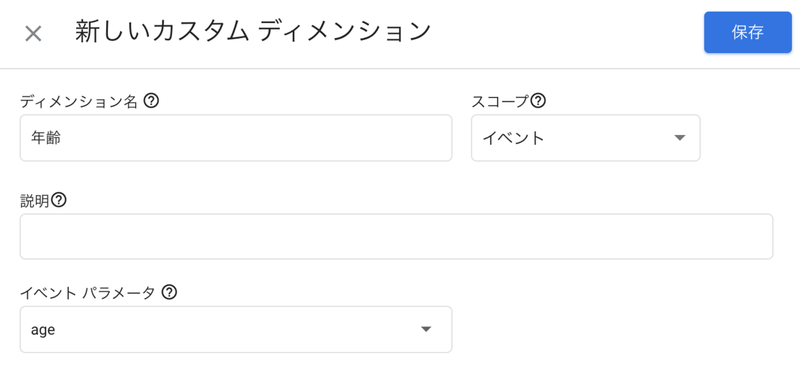The height and width of the screenshot is (375, 800).
Task: Close the new custom dimension panel
Action: pyautogui.click(x=33, y=34)
